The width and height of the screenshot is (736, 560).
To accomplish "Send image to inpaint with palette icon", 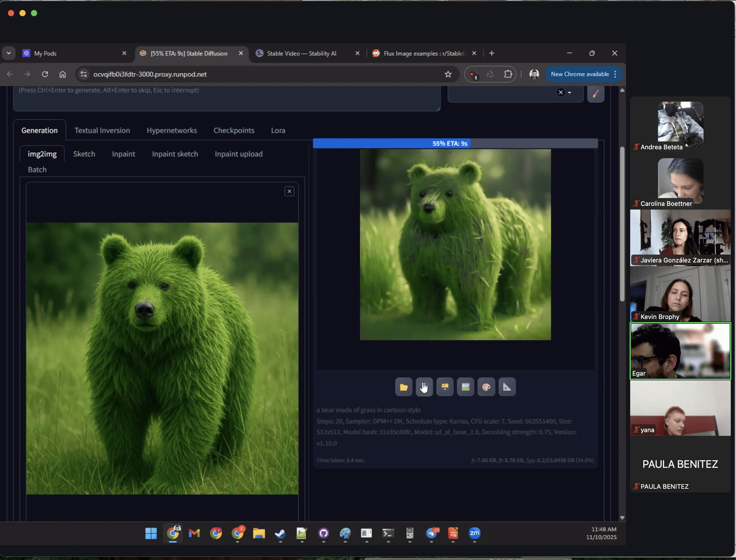I will [x=486, y=387].
